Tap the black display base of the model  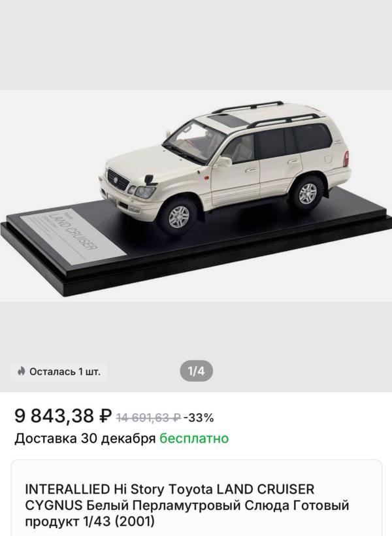tap(196, 246)
